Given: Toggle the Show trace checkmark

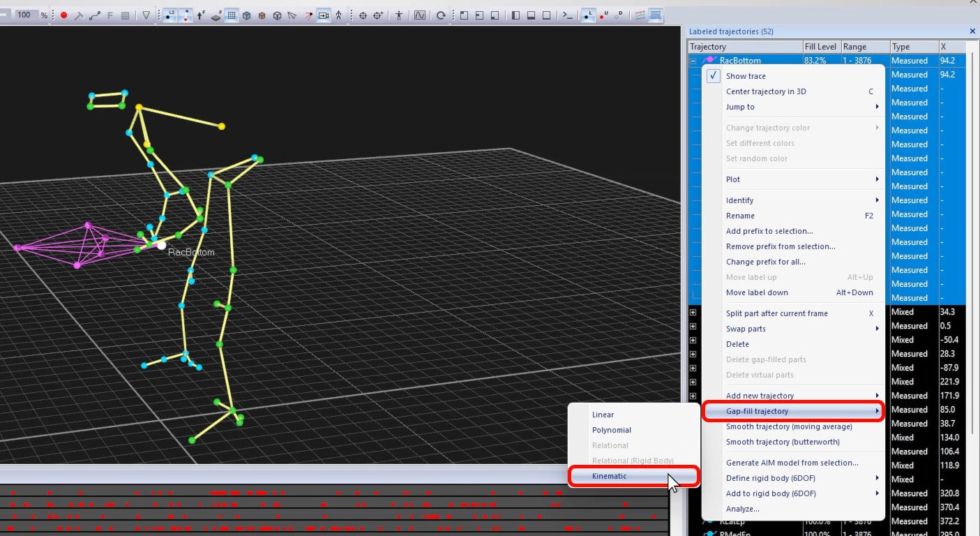Looking at the screenshot, I should point(713,76).
